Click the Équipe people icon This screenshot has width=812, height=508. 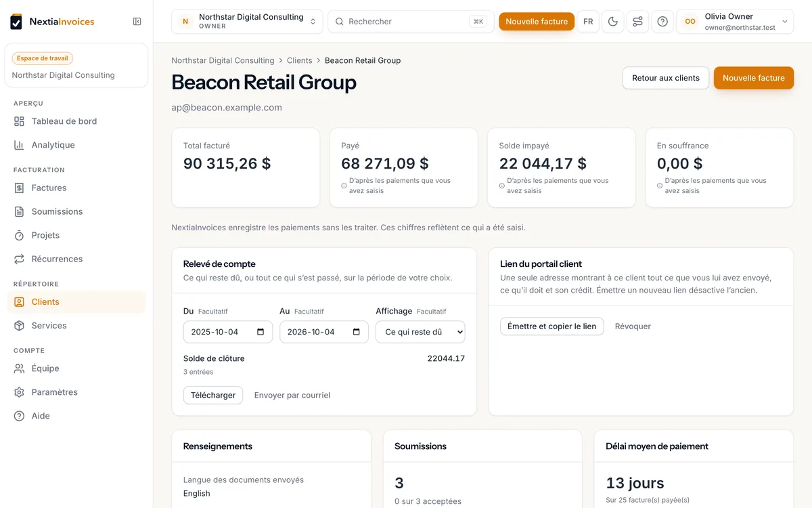(19, 368)
